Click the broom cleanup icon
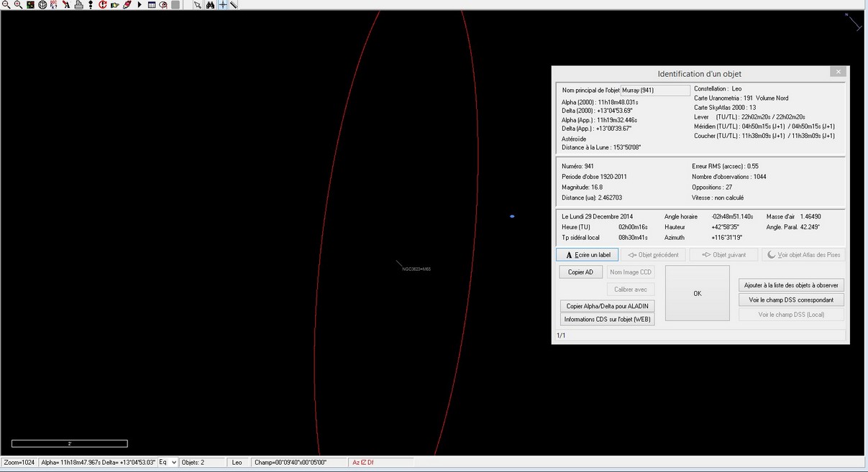This screenshot has height=472, width=868. (x=125, y=4)
